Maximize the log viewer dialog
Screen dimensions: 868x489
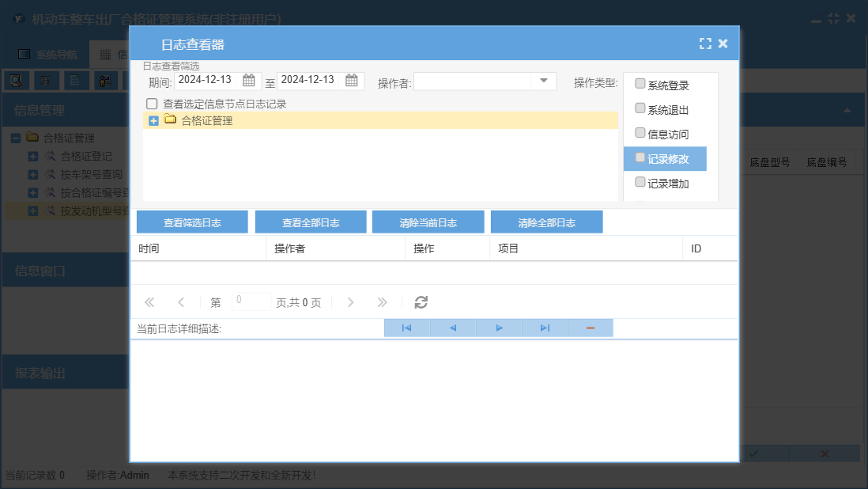705,44
